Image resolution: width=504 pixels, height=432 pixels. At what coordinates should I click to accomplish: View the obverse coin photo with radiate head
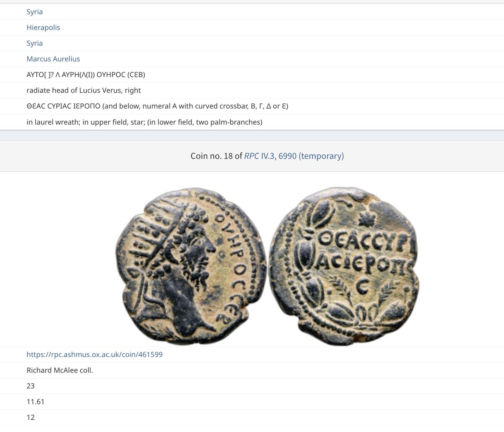point(191,266)
